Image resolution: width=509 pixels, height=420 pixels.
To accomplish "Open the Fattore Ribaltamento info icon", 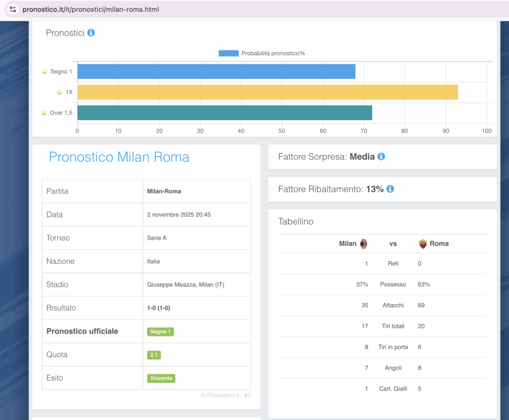I will click(390, 189).
